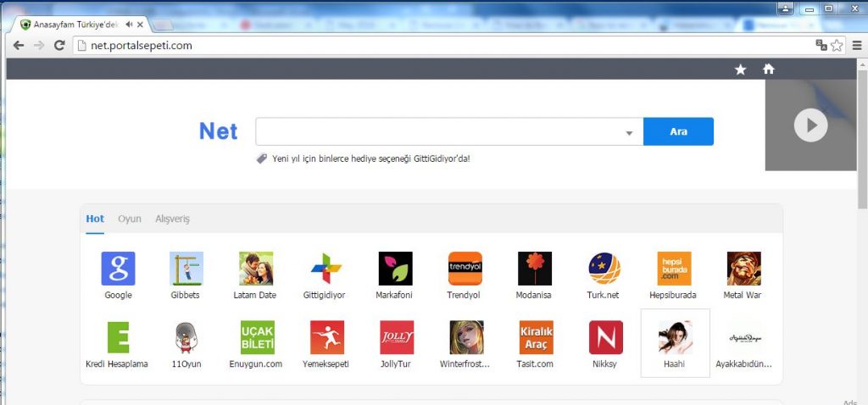Bookmark this page with the address bar star
The height and width of the screenshot is (405, 868).
[x=837, y=46]
